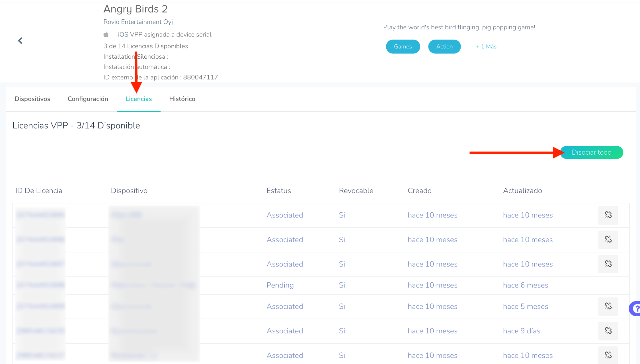The height and width of the screenshot is (364, 640).
Task: Expand the + 1 Más categories
Action: [x=486, y=47]
